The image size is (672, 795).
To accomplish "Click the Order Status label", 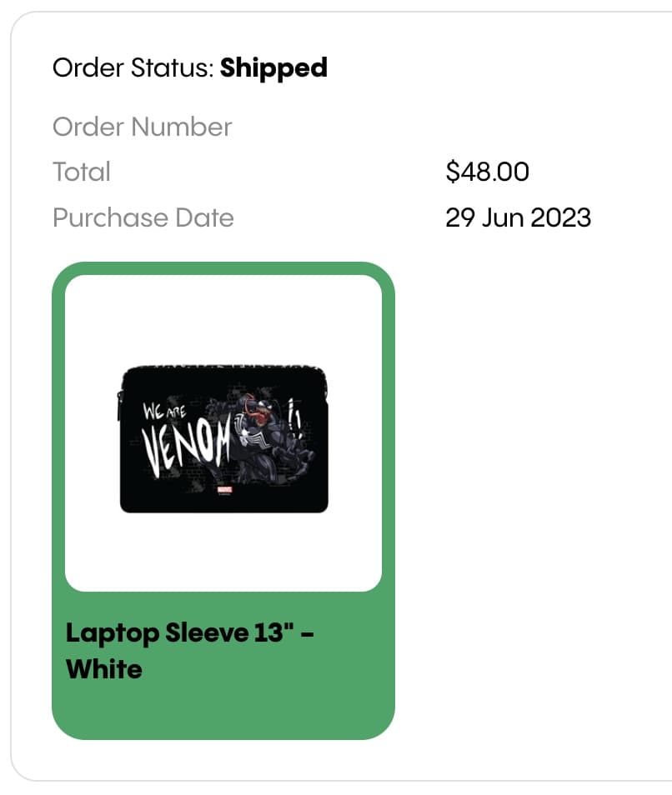I will [133, 68].
